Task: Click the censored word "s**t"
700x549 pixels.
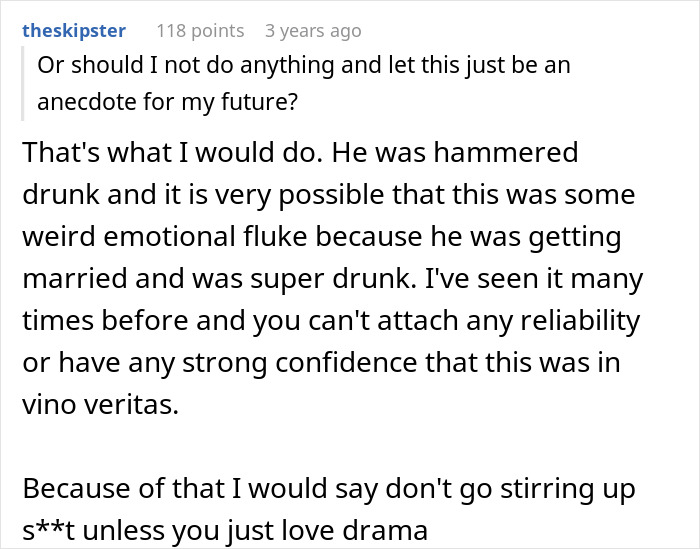Action: pyautogui.click(x=48, y=532)
